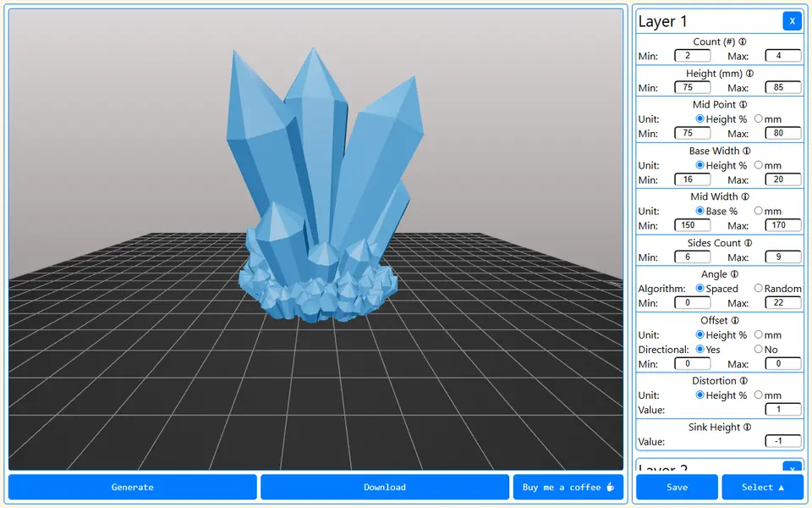Select mm unit for Offset

pyautogui.click(x=758, y=334)
